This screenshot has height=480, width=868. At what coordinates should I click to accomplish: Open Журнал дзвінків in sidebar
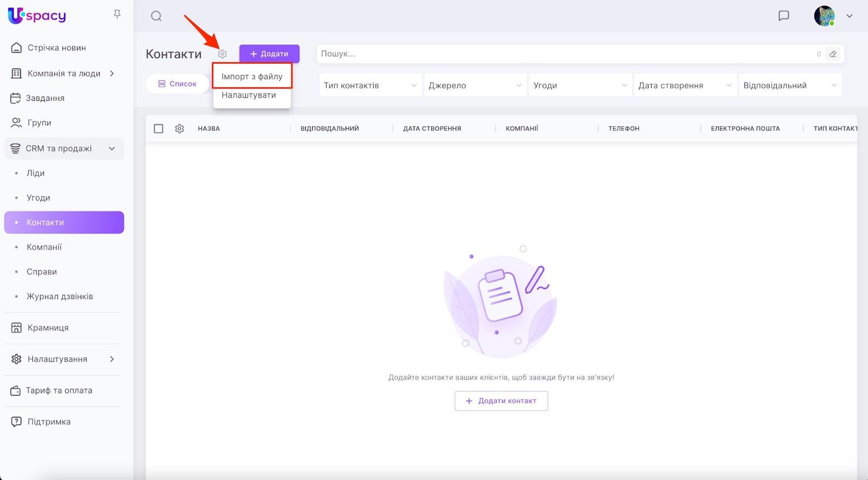coord(60,296)
